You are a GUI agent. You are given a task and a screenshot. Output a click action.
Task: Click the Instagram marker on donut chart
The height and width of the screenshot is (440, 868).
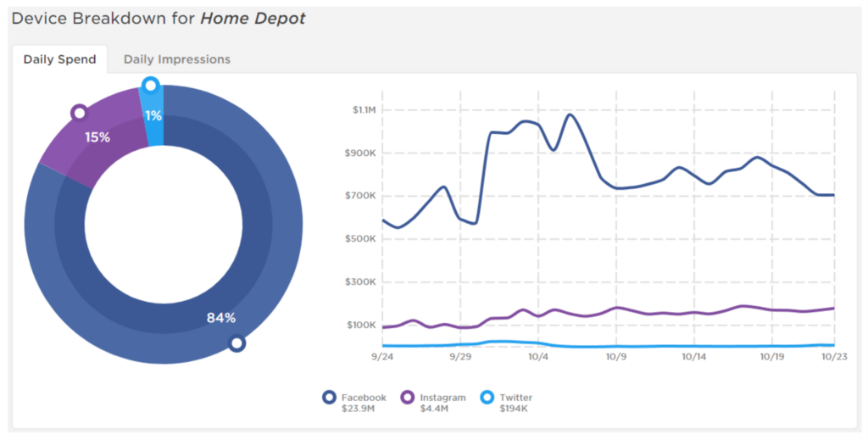pyautogui.click(x=80, y=113)
